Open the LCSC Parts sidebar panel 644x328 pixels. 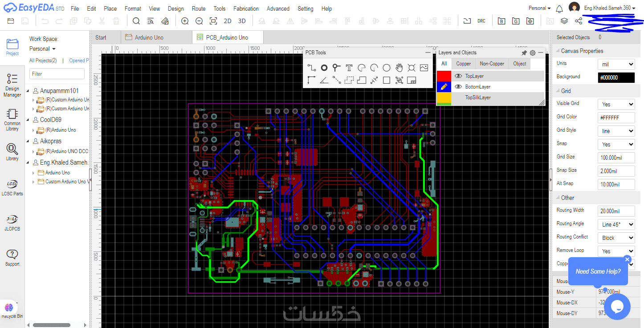[12, 188]
